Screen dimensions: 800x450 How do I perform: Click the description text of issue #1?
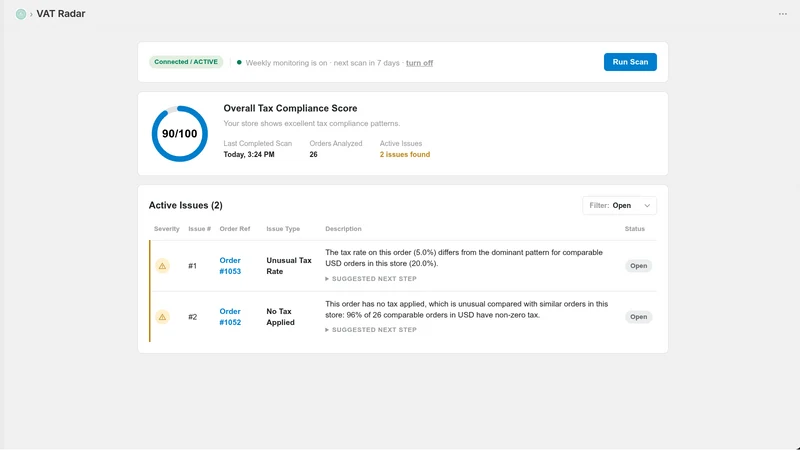[464, 258]
